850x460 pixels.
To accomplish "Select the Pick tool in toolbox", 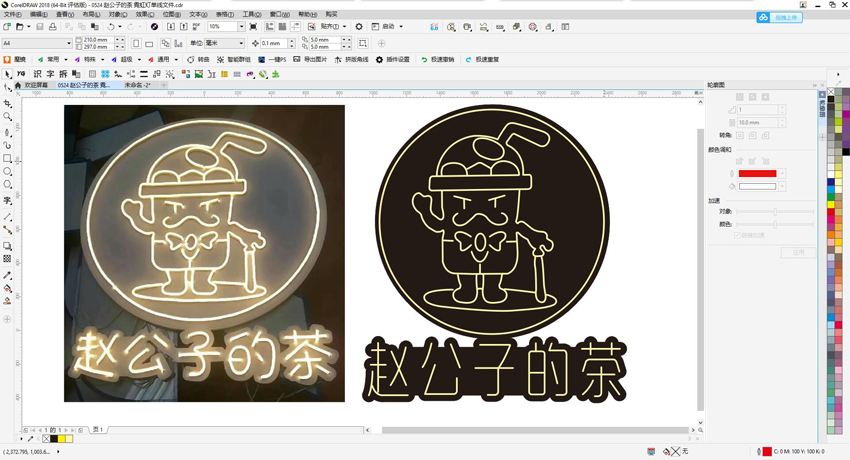I will click(x=7, y=74).
